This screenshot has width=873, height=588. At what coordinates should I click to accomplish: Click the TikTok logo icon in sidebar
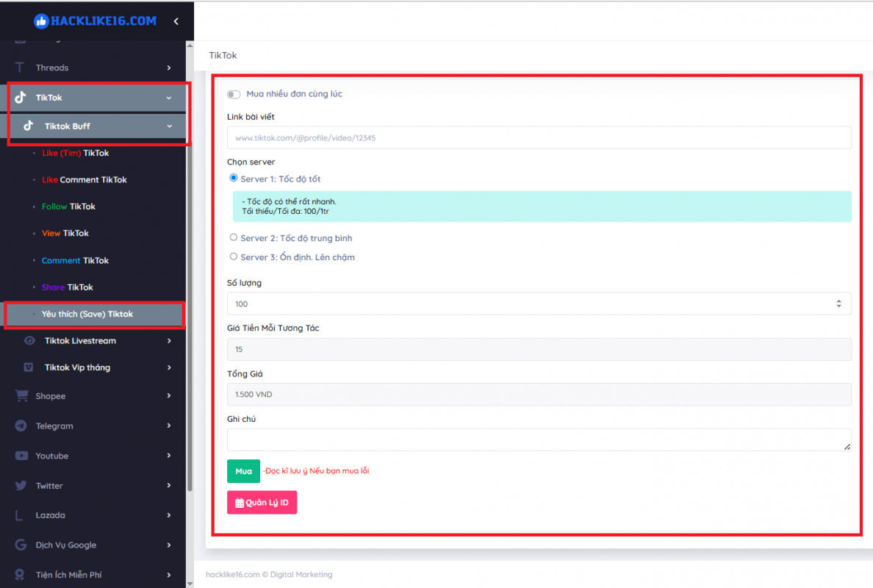coord(21,98)
